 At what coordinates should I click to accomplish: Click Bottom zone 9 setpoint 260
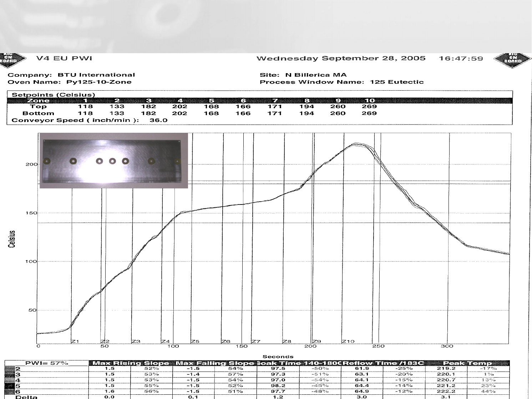click(338, 113)
